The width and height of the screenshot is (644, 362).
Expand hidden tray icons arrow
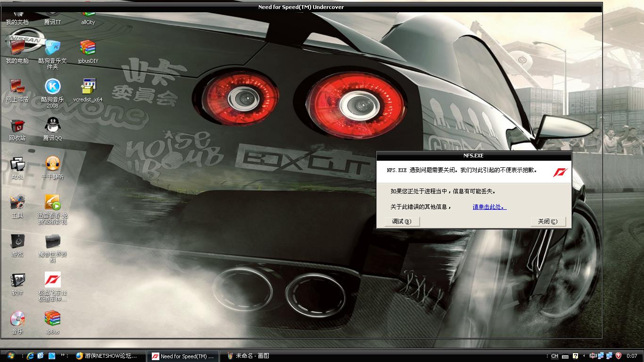(x=584, y=356)
